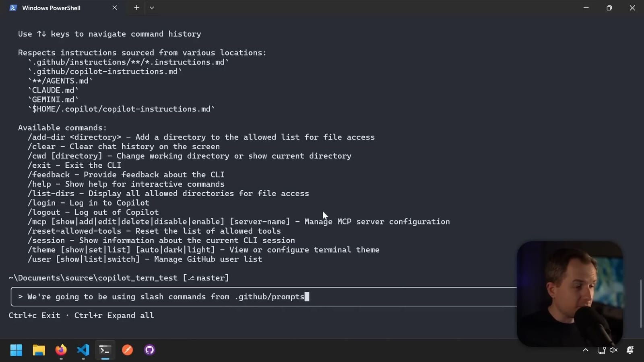The width and height of the screenshot is (644, 362).
Task: Open Visual Studio Code from the taskbar
Action: (x=83, y=350)
